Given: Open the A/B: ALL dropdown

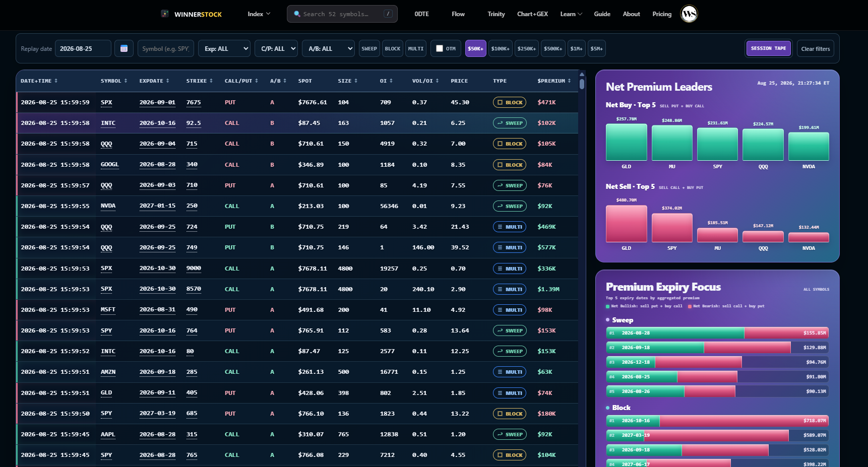Looking at the screenshot, I should 329,48.
